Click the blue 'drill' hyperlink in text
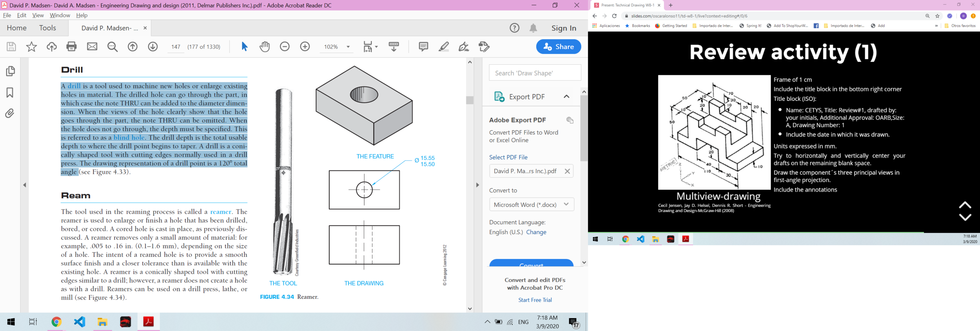 [74, 86]
